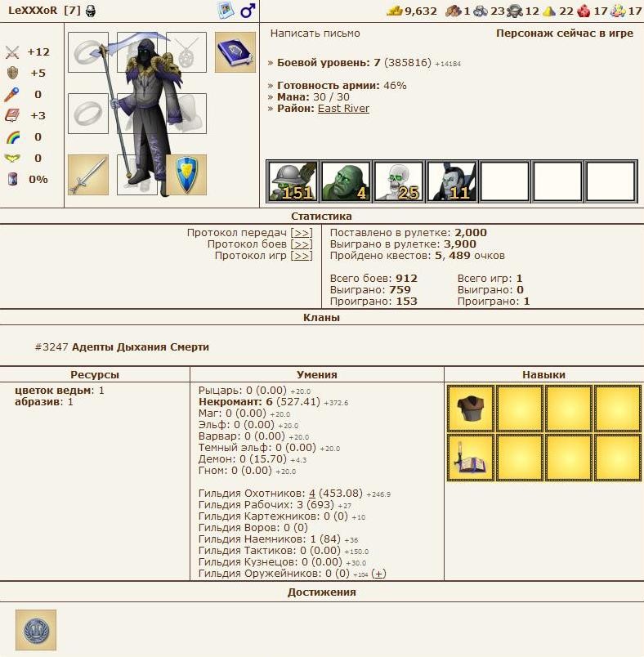The image size is (644, 657).
Task: Open Протокол игр arrow link
Action: [x=302, y=256]
